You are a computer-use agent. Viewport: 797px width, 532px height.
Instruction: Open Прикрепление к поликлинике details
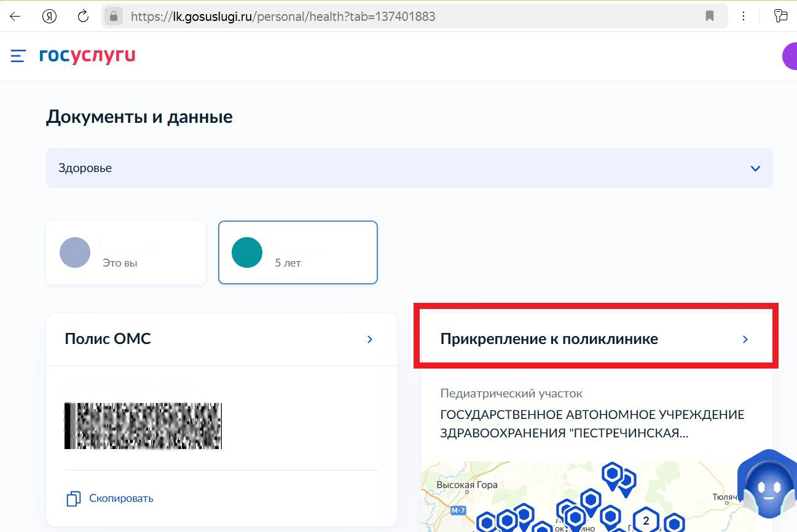point(745,339)
